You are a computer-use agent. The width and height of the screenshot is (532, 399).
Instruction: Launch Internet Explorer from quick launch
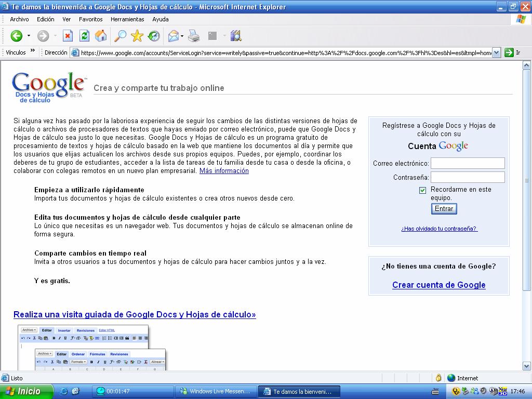(x=63, y=391)
